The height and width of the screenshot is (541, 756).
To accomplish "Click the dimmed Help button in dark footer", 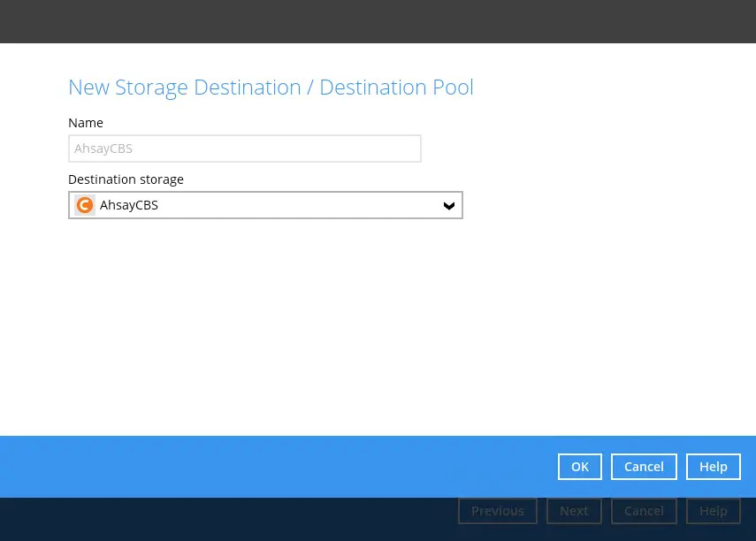I will [x=713, y=511].
